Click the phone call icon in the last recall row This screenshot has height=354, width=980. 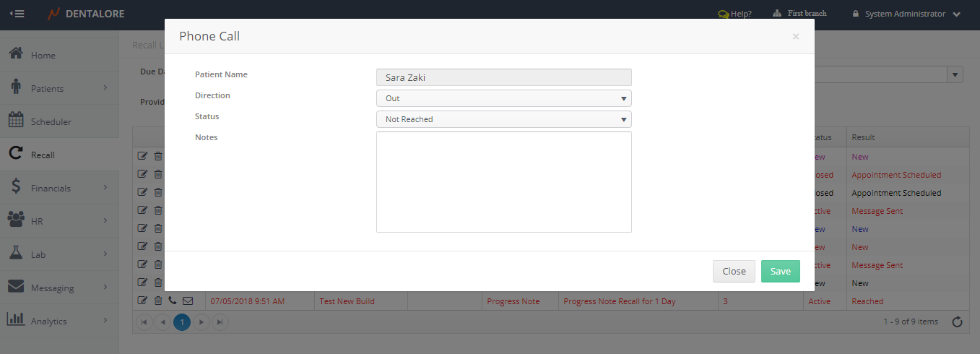coord(173,301)
